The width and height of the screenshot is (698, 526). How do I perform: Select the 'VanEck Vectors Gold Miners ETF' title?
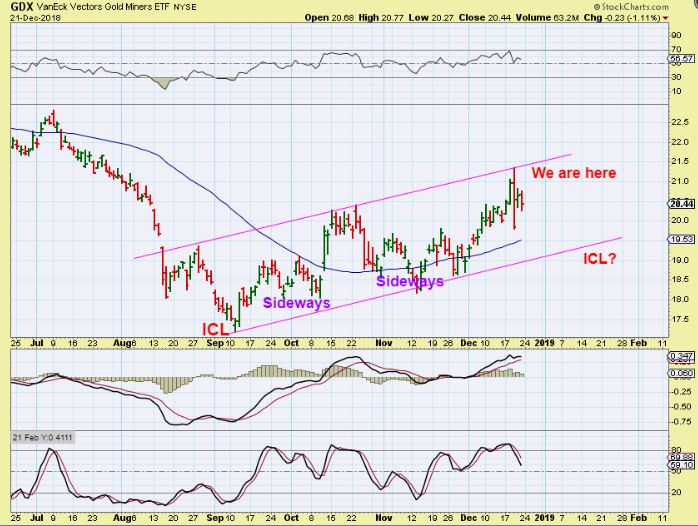(102, 7)
